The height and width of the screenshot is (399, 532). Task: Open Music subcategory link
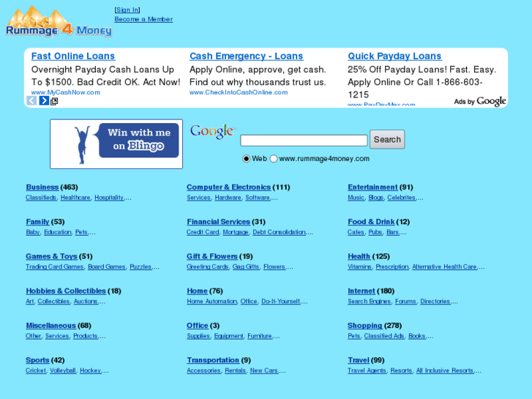356,198
